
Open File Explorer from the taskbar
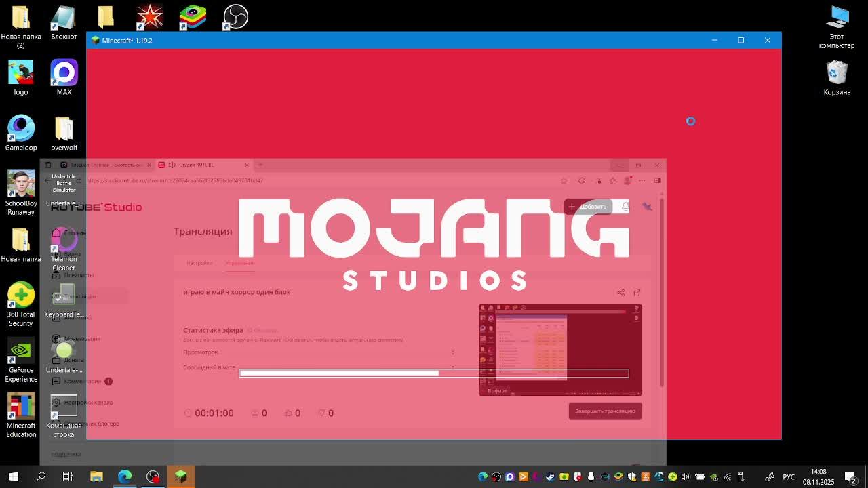[96, 476]
